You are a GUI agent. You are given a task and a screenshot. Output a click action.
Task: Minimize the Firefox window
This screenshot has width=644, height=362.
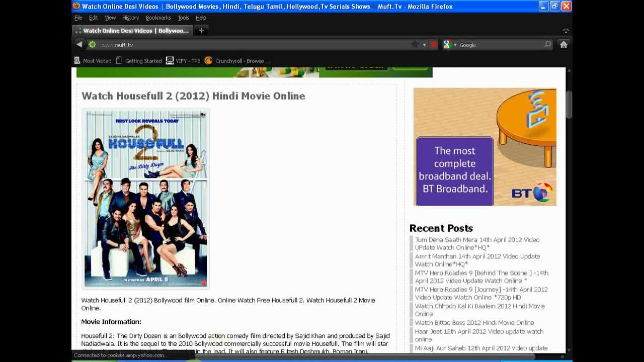pyautogui.click(x=543, y=6)
